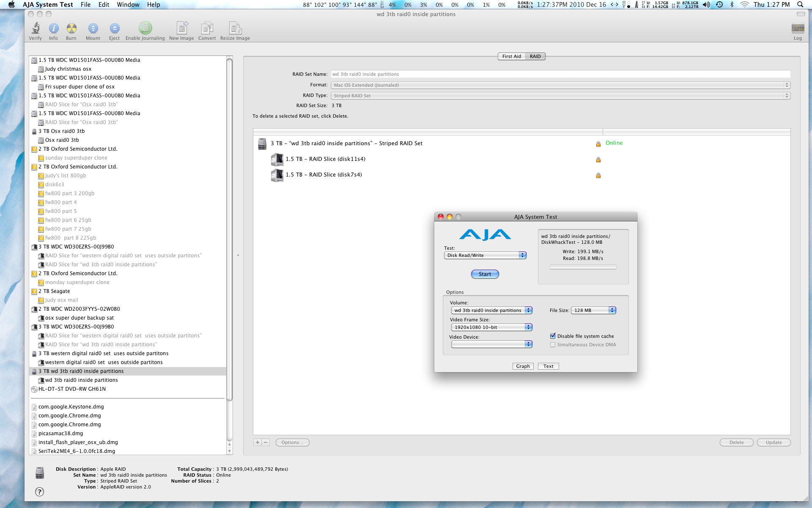Click the Time Machine icon in menu bar

pos(719,5)
